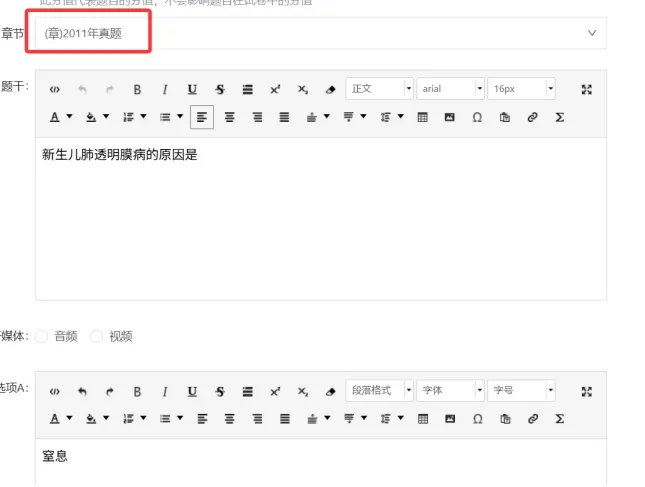Undo last edit in 题干 editor
Viewport: 645px width, 487px height.
click(82, 89)
